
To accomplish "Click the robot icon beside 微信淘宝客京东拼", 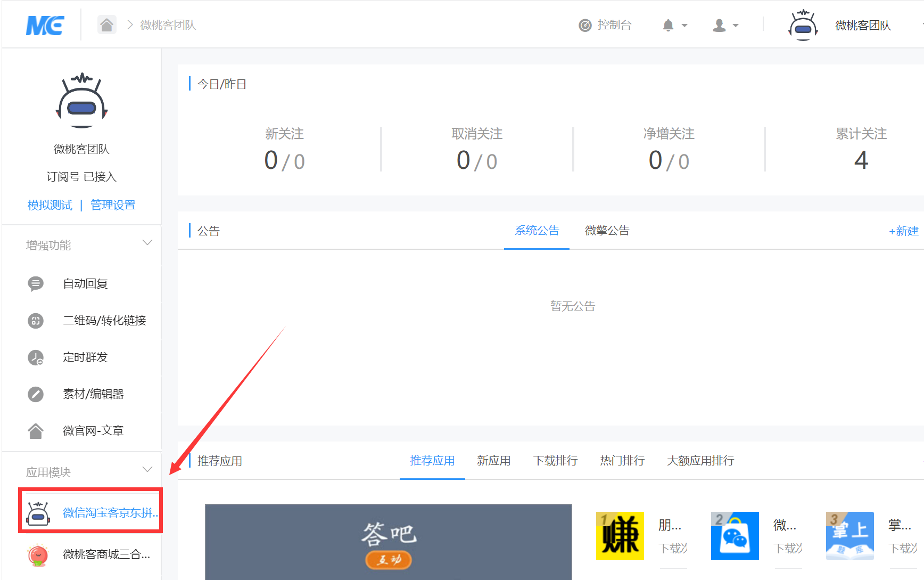I will (x=38, y=513).
